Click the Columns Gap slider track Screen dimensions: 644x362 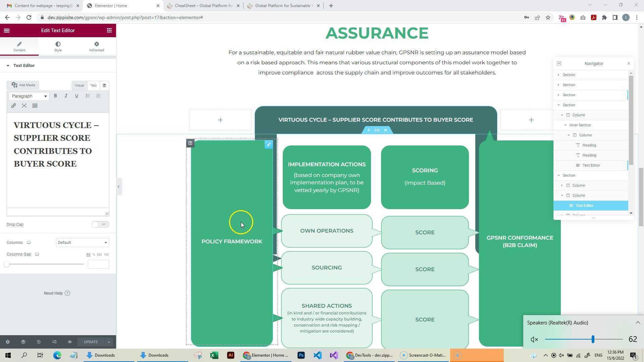tap(45, 264)
